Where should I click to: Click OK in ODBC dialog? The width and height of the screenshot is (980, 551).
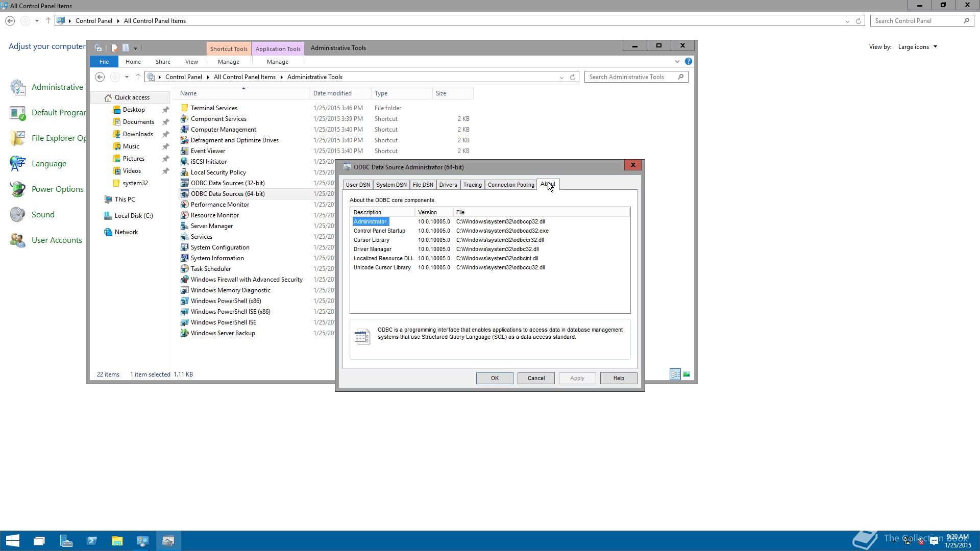tap(495, 378)
